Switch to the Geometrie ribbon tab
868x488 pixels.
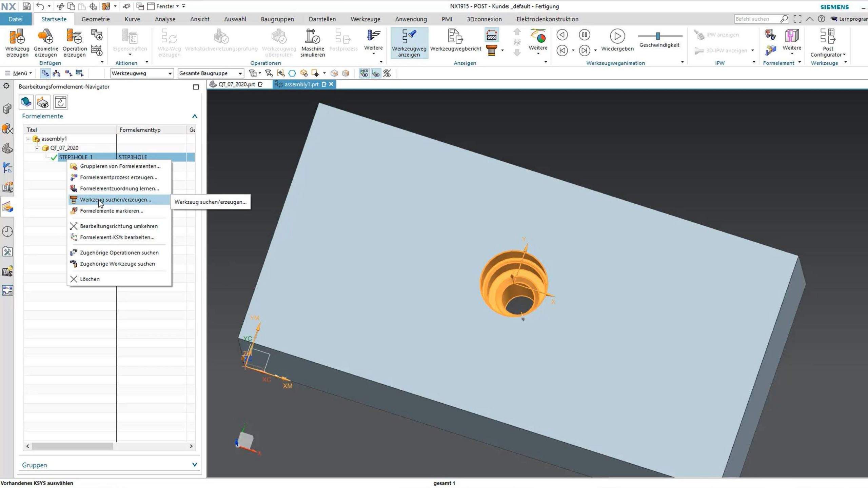coord(95,19)
